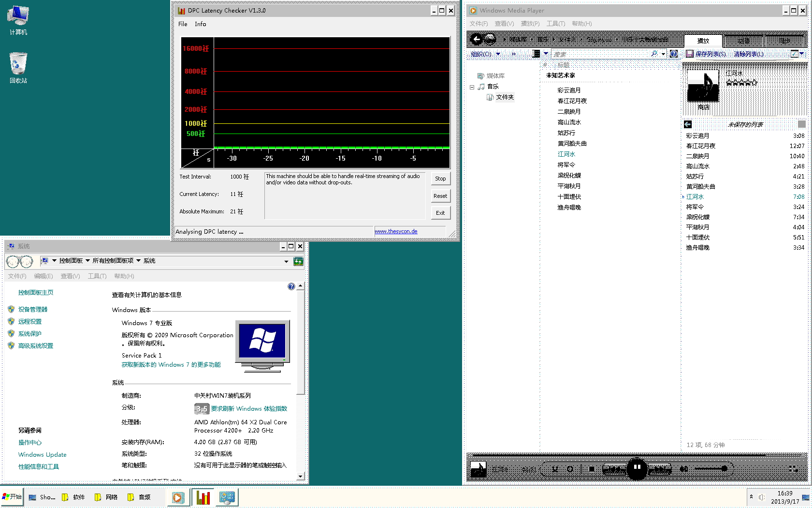Viewport: 812px width, 508px height.
Task: Switch to Now Playing mode
Action: (793, 469)
